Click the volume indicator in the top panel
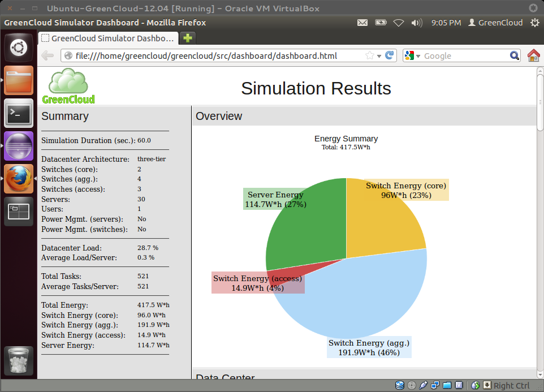The height and width of the screenshot is (392, 544). (417, 23)
